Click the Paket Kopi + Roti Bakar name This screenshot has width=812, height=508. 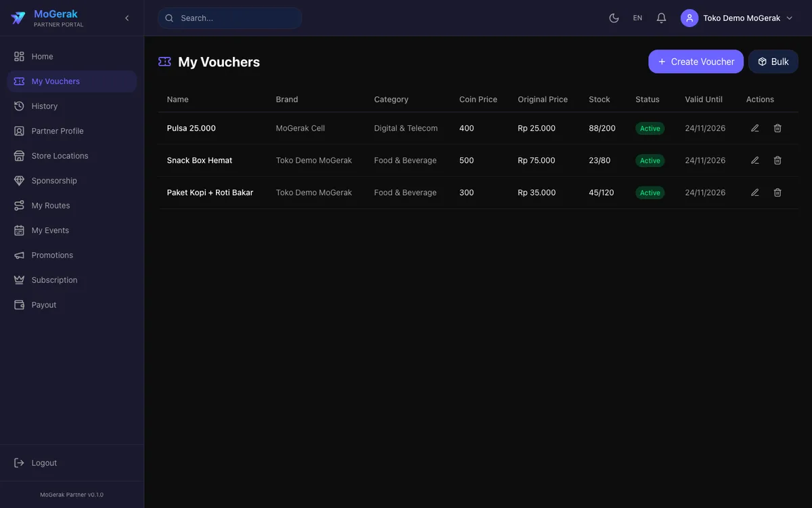pos(210,192)
